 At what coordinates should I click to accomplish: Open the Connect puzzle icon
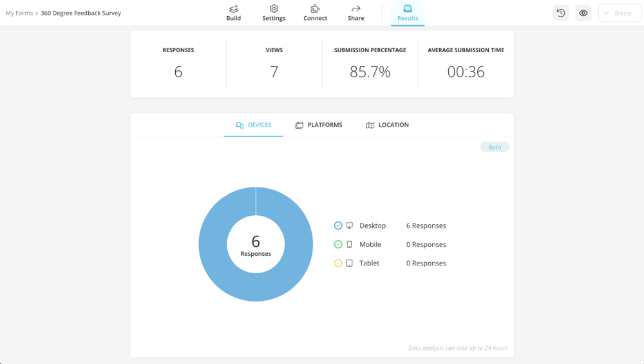315,9
